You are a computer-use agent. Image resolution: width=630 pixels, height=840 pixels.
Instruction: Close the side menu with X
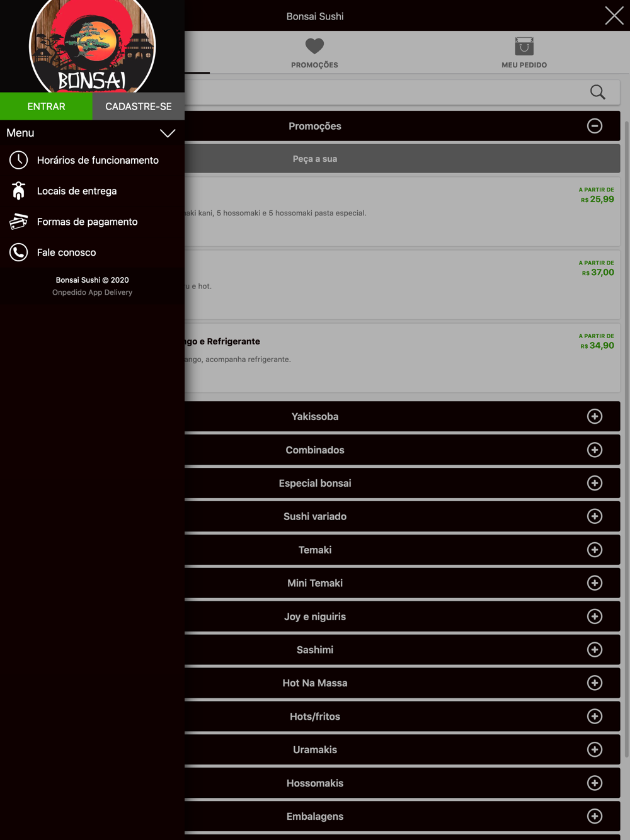[614, 16]
